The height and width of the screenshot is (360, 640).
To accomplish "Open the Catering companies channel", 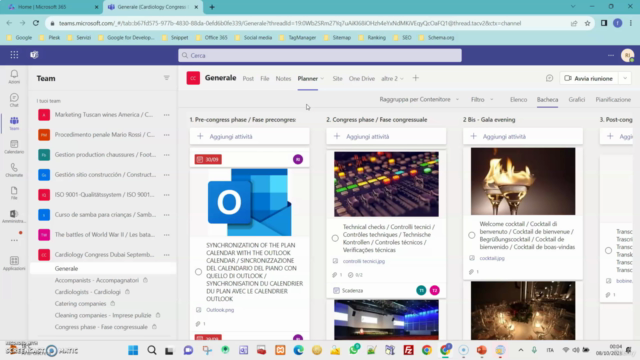I will (80, 304).
